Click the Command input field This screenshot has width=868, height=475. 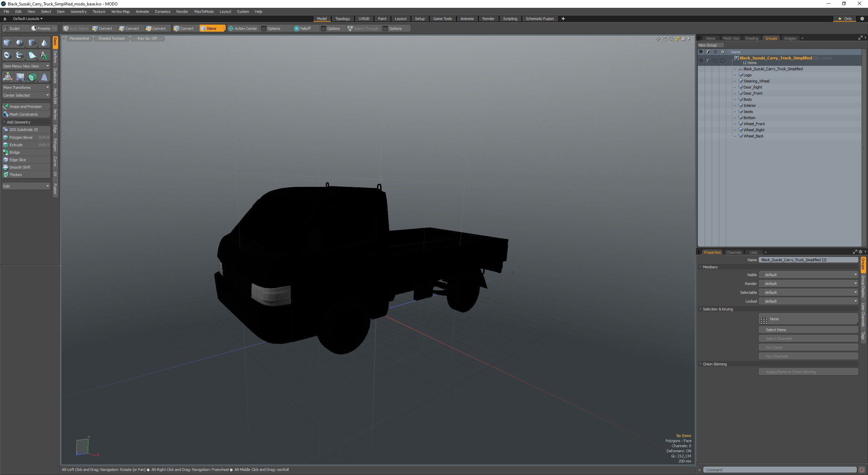pos(780,470)
